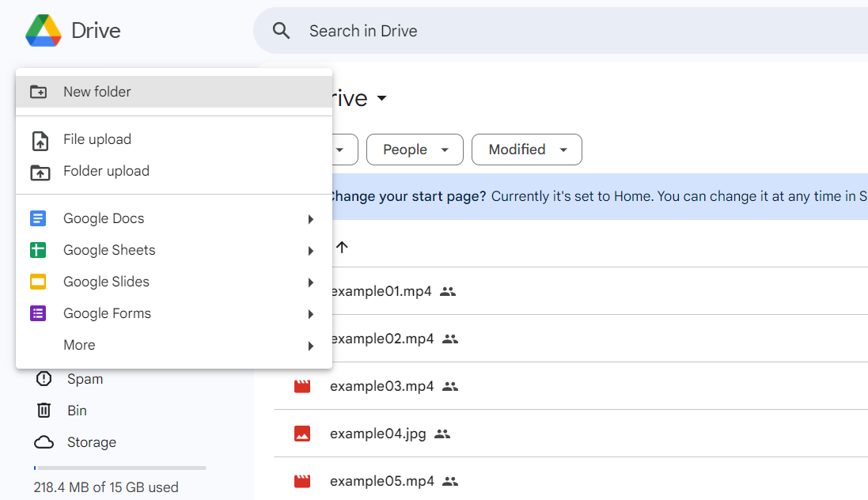Click the New folder icon
Image resolution: width=868 pixels, height=500 pixels.
(38, 92)
